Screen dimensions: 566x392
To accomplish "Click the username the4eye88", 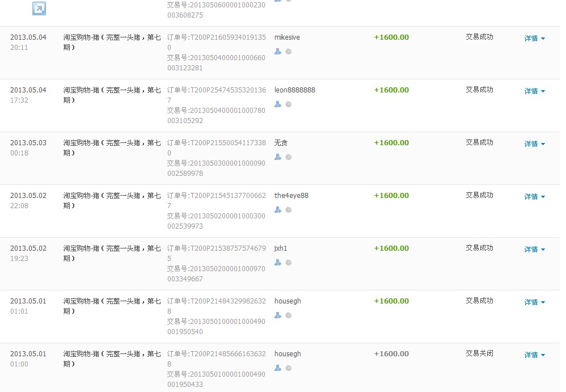I will coord(291,196).
